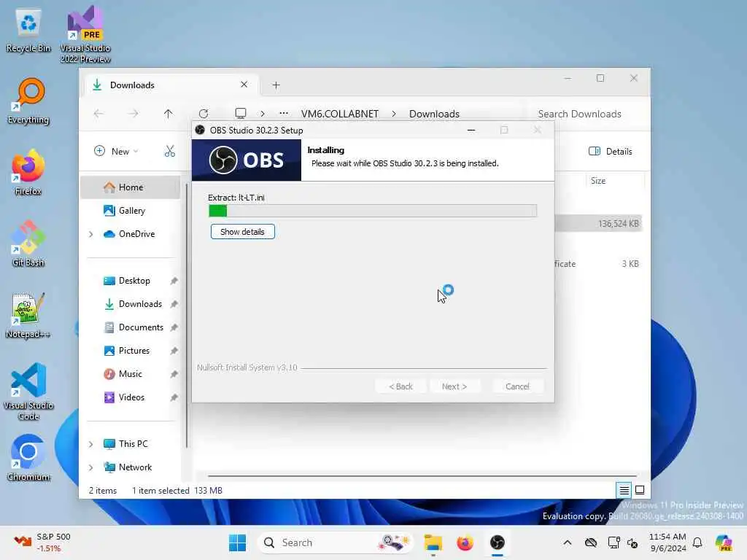This screenshot has width=747, height=560.
Task: Refresh the Downloads folder in Explorer
Action: pos(204,114)
